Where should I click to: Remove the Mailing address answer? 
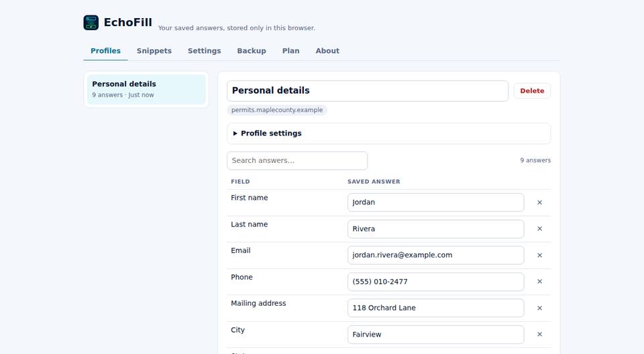[539, 308]
